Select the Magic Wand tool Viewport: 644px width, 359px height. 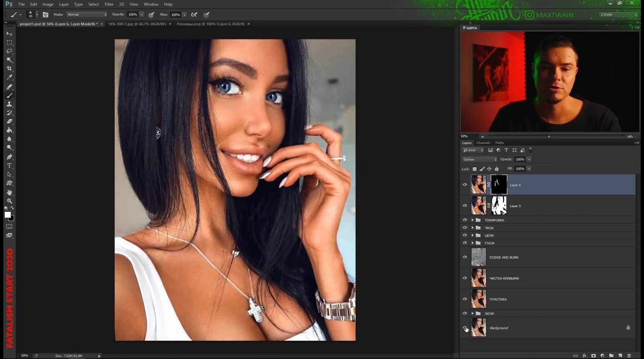coord(9,60)
